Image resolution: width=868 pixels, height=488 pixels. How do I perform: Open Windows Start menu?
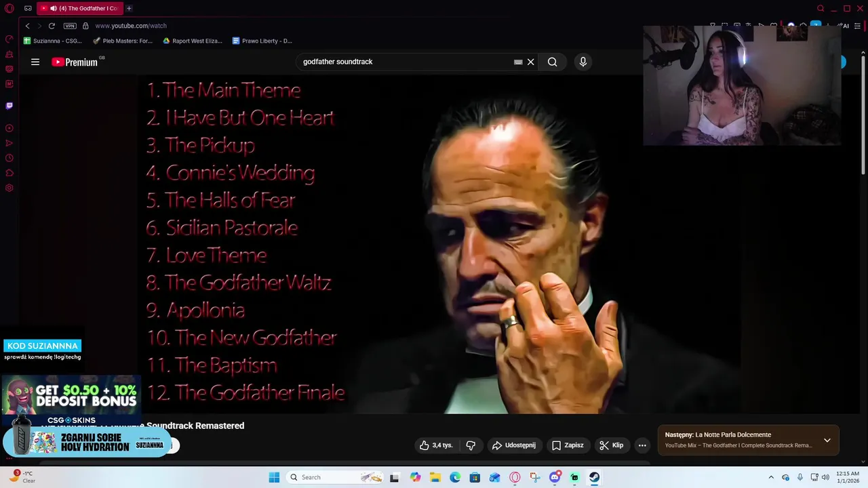click(x=274, y=477)
